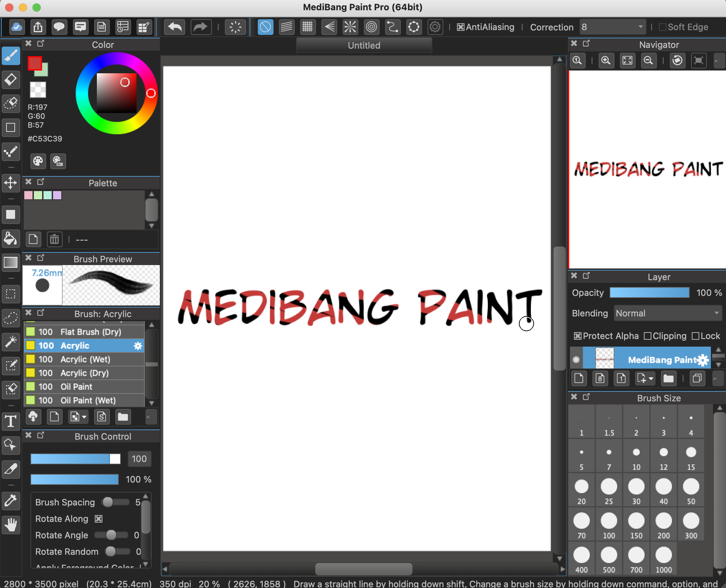
Task: Click the Undo button in toolbar
Action: point(175,27)
